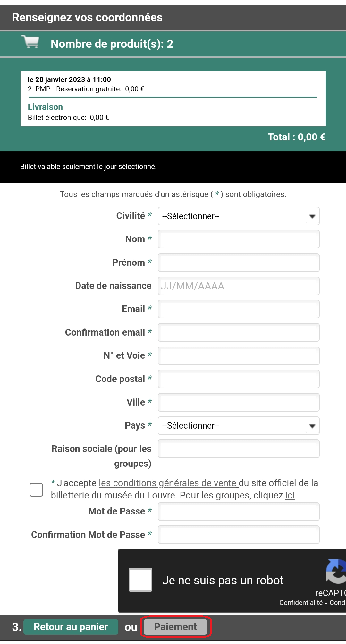Open the Pays selector
Image resolution: width=346 pixels, height=644 pixels.
tap(238, 426)
